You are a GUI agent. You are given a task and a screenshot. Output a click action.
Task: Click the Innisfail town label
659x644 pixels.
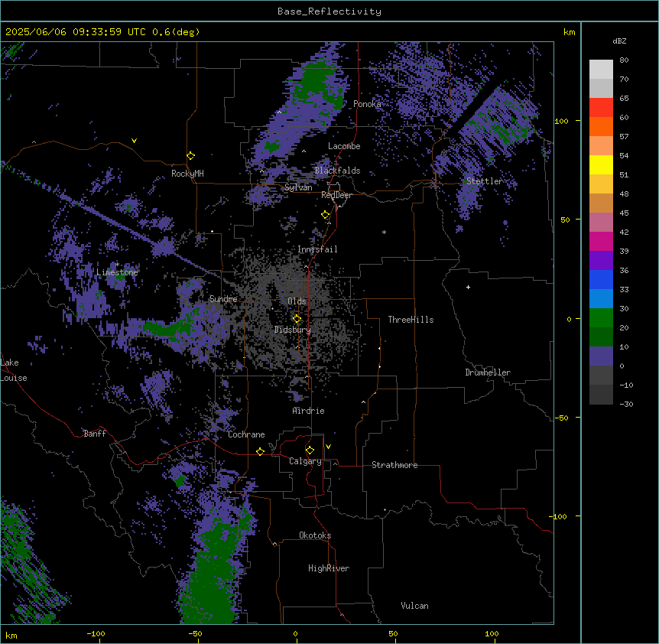coord(317,249)
